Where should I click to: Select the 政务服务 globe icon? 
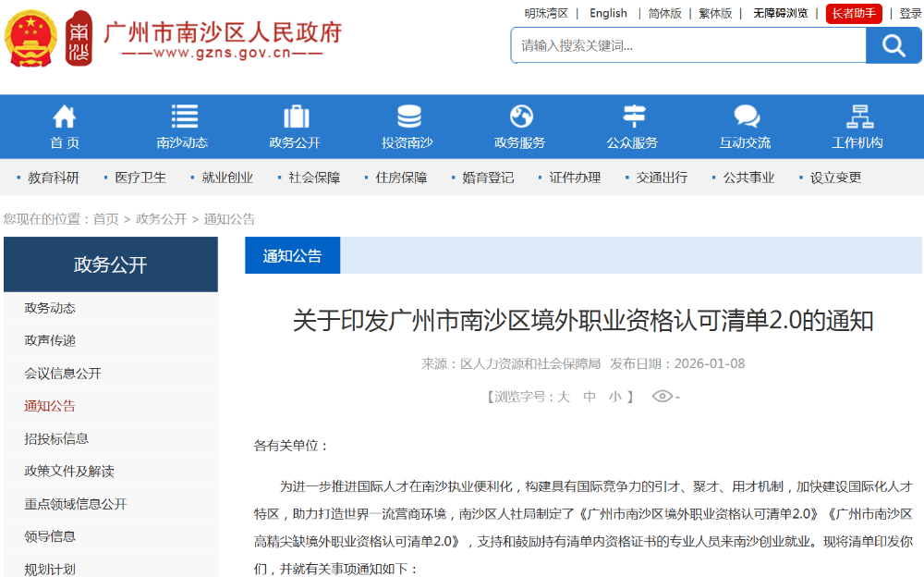(522, 118)
